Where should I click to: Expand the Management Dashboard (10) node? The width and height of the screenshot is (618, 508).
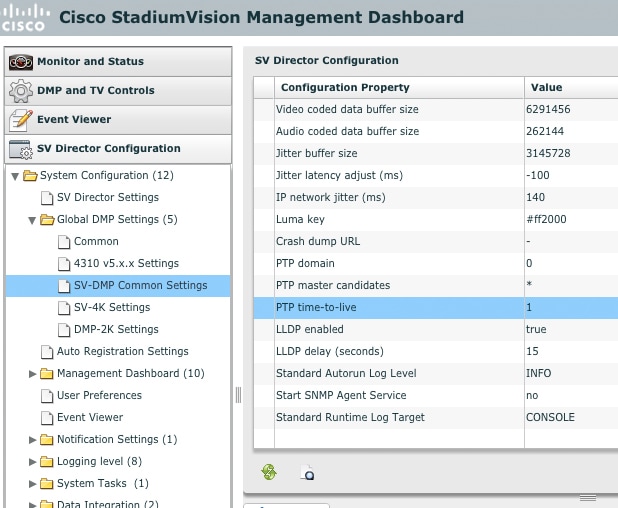coord(32,374)
